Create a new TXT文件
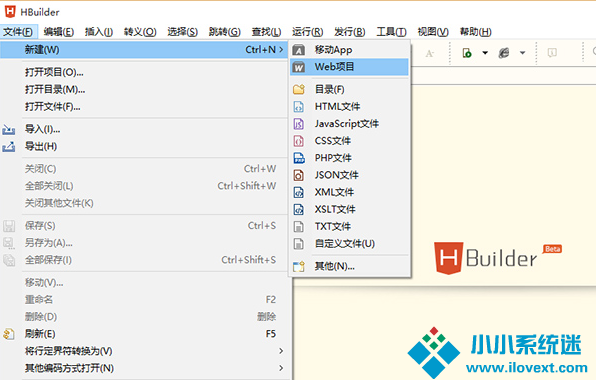Viewport: 596px width, 384px height. coord(350,226)
